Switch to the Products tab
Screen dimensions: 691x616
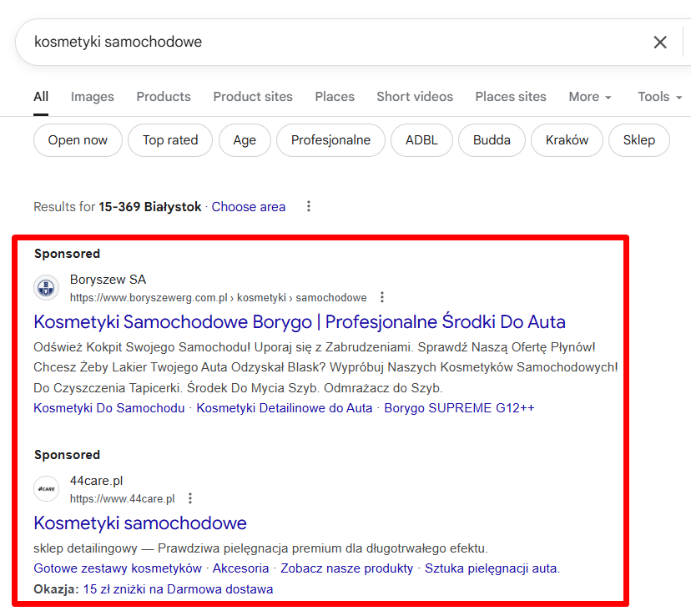point(164,97)
